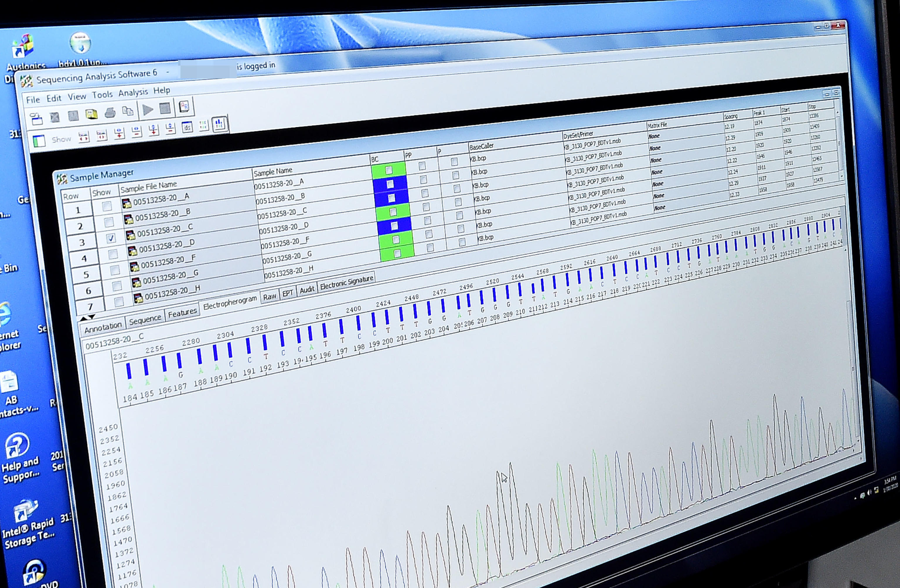Toggle BC checkbox in first green row

[388, 170]
